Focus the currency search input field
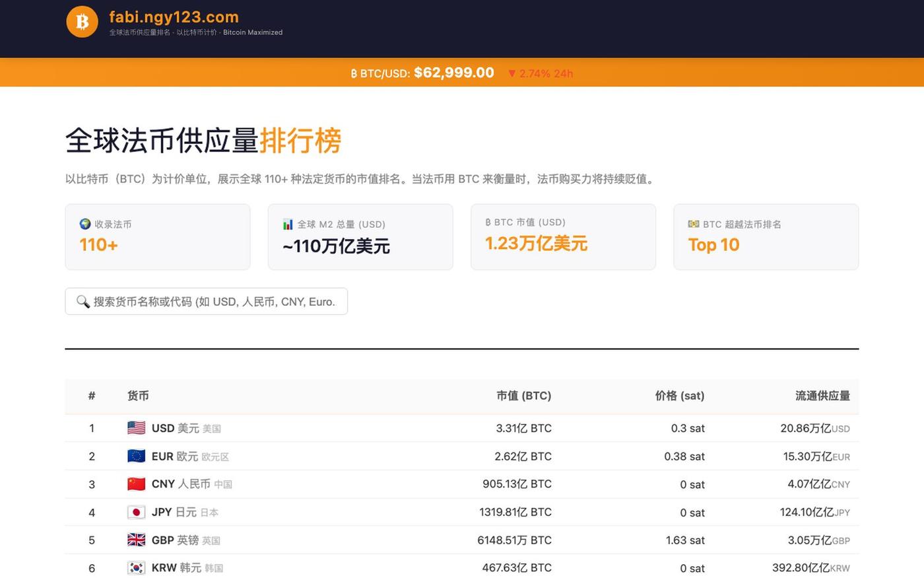Image resolution: width=924 pixels, height=578 pixels. click(206, 301)
